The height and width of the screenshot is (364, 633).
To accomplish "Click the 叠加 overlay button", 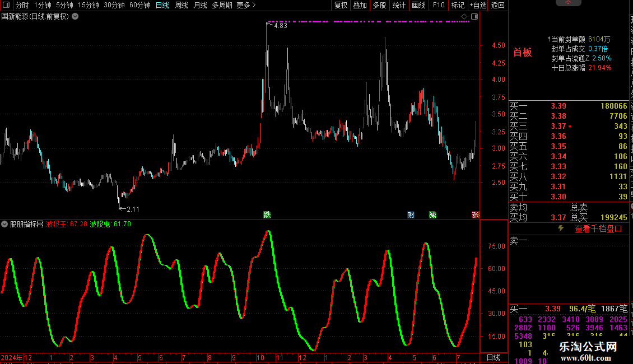I will point(360,5).
